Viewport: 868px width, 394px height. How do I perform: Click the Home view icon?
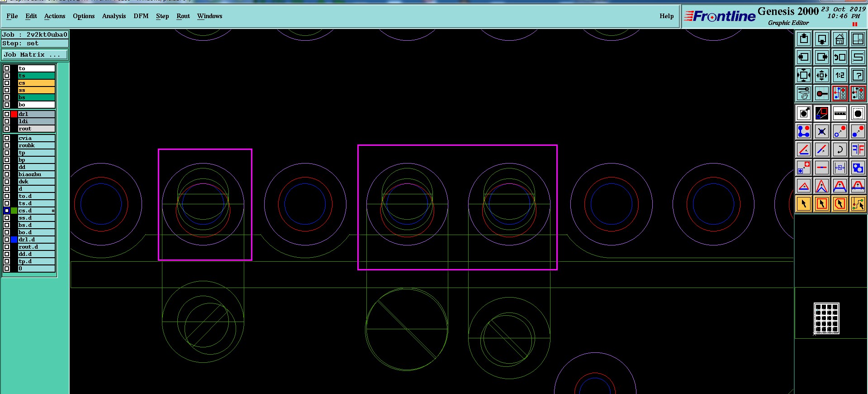tap(840, 39)
